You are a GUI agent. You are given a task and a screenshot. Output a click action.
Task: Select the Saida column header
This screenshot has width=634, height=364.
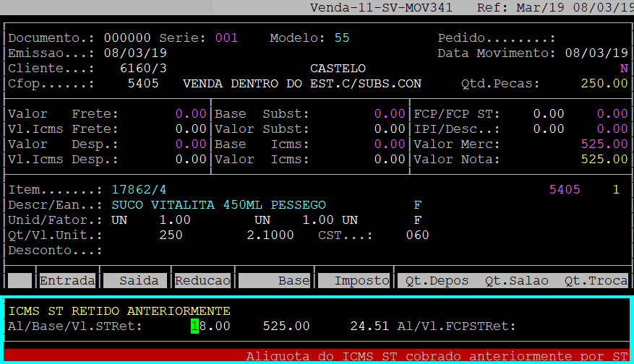(135, 281)
